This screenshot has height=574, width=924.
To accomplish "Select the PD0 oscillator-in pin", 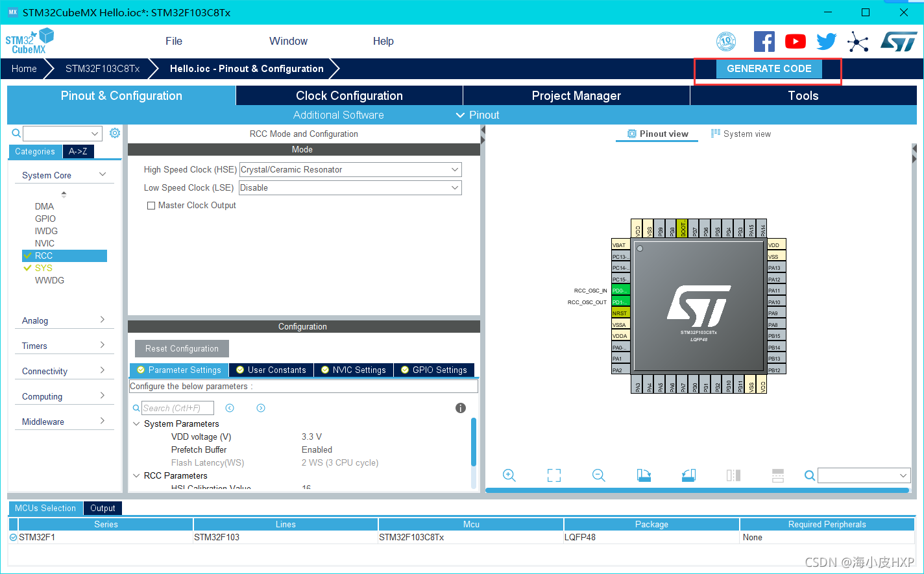I will tap(620, 291).
